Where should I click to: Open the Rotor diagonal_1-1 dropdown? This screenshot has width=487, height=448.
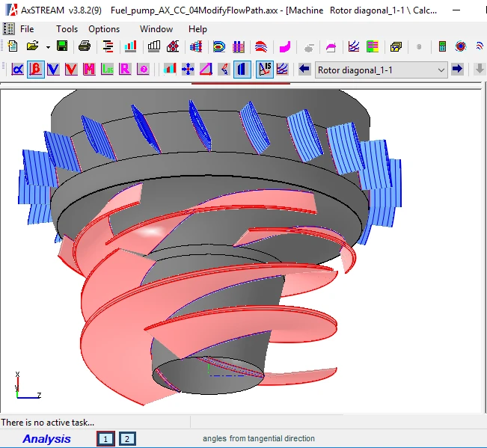[441, 70]
